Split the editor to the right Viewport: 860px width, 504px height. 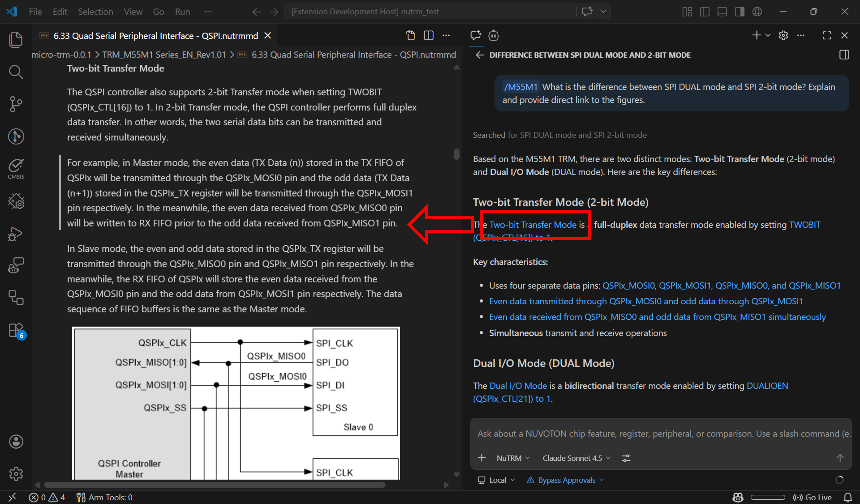coord(429,35)
